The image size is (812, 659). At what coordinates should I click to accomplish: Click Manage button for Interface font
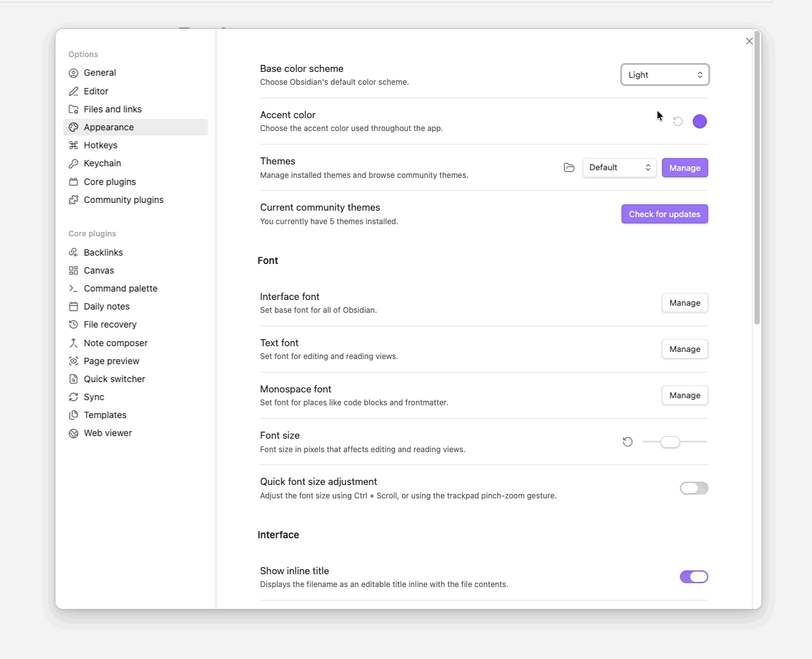click(x=685, y=303)
